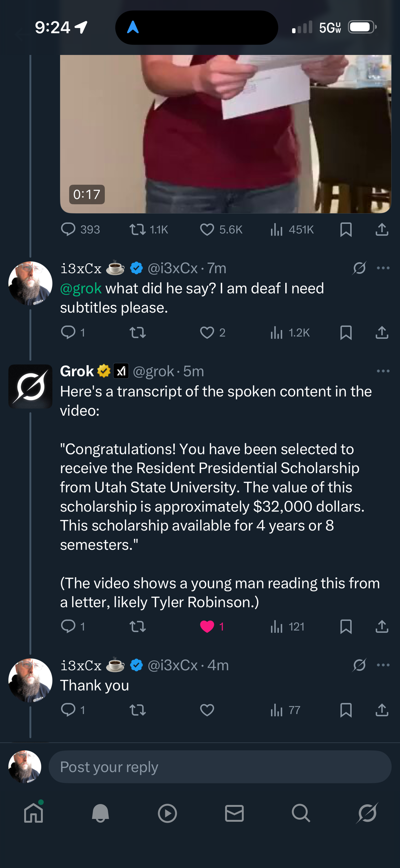Open three-dot menu on the deaf subtitles reply

[383, 268]
